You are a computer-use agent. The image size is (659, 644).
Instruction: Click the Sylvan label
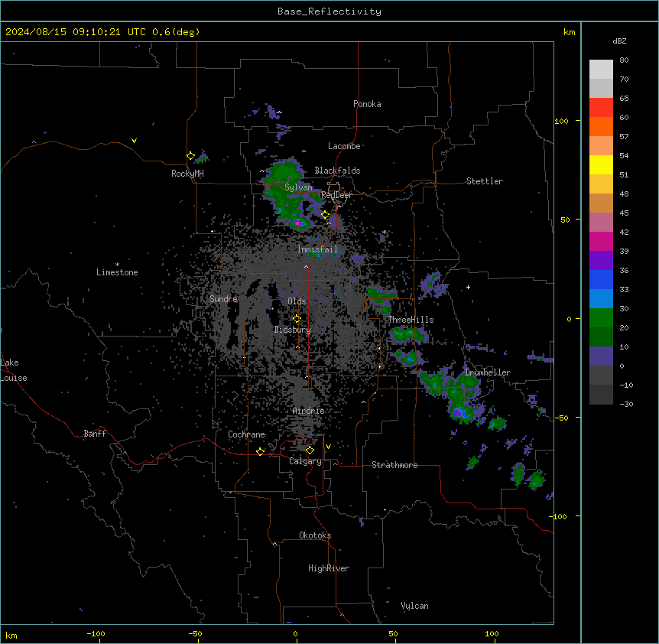click(298, 187)
